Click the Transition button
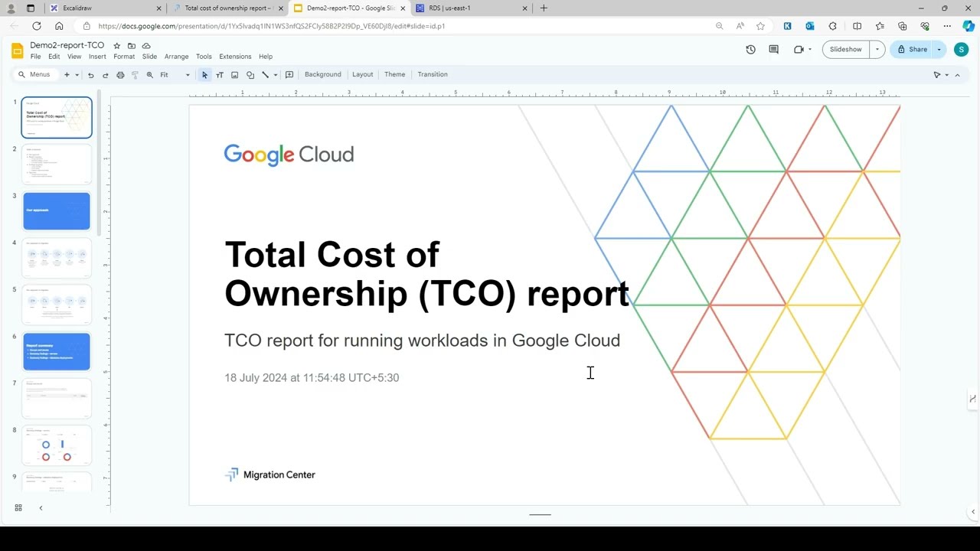Viewport: 980px width, 551px height. pos(433,75)
